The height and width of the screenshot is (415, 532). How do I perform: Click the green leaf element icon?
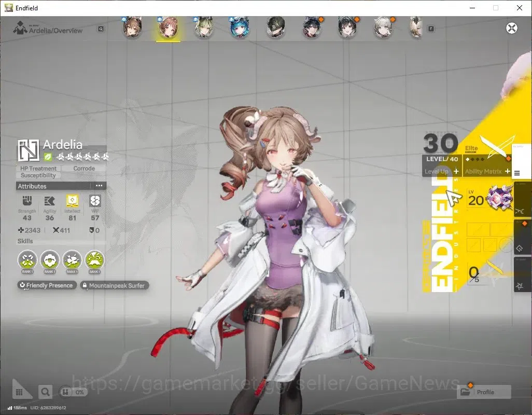(48, 157)
